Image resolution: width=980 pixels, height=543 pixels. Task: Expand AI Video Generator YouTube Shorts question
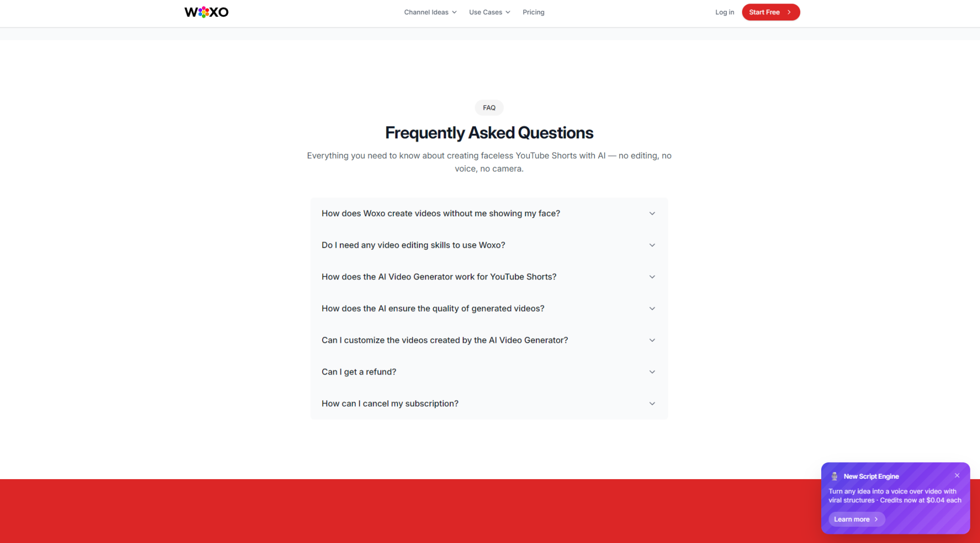pos(438,277)
